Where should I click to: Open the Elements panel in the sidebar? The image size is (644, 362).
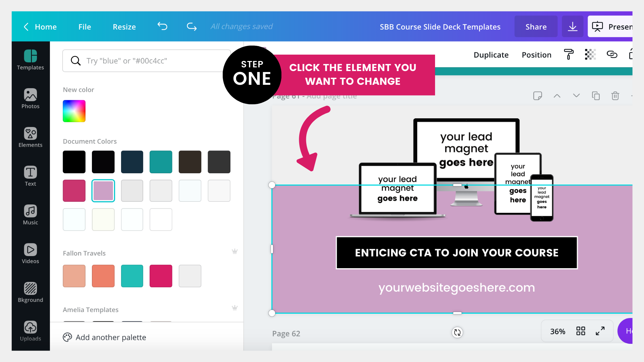[31, 137]
